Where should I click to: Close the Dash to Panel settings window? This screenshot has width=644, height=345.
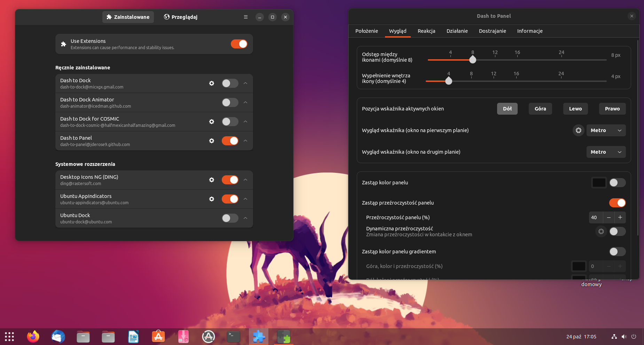(x=632, y=16)
